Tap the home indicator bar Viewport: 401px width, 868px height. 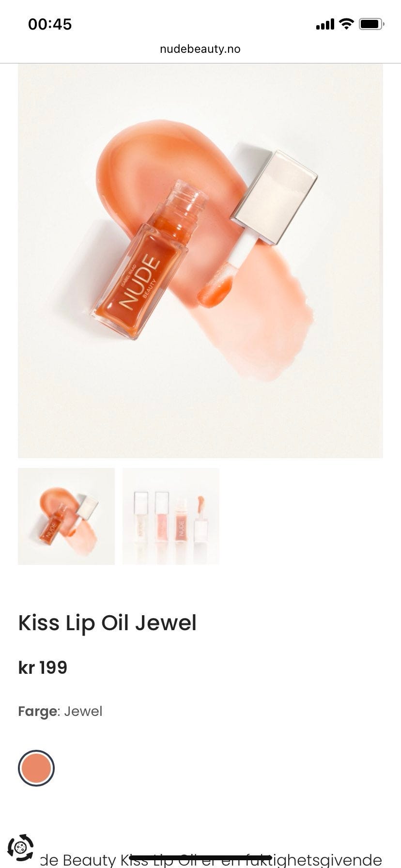point(200,858)
